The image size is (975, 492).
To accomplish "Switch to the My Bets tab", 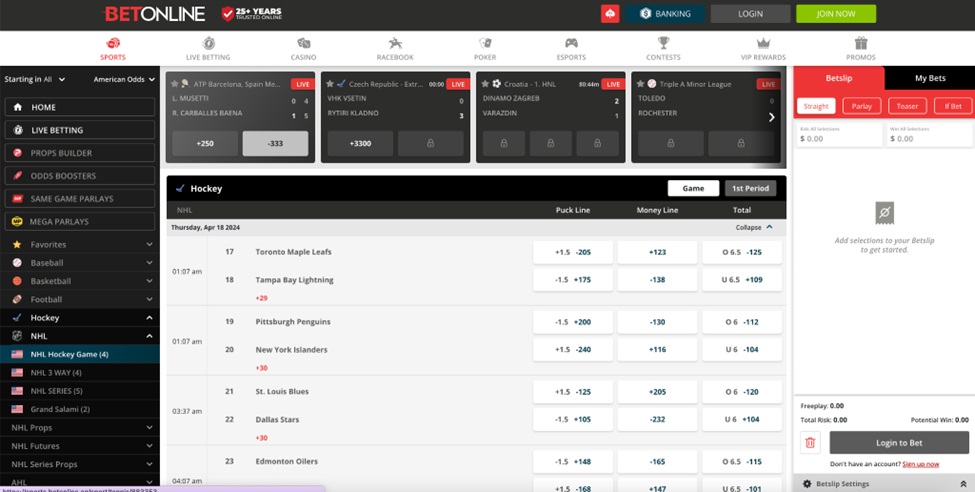I will [929, 78].
